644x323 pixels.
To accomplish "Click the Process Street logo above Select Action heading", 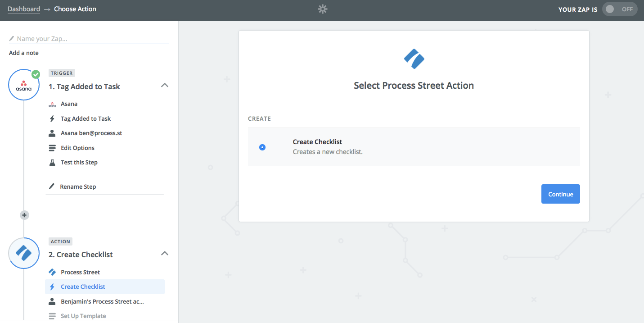I will tap(414, 59).
